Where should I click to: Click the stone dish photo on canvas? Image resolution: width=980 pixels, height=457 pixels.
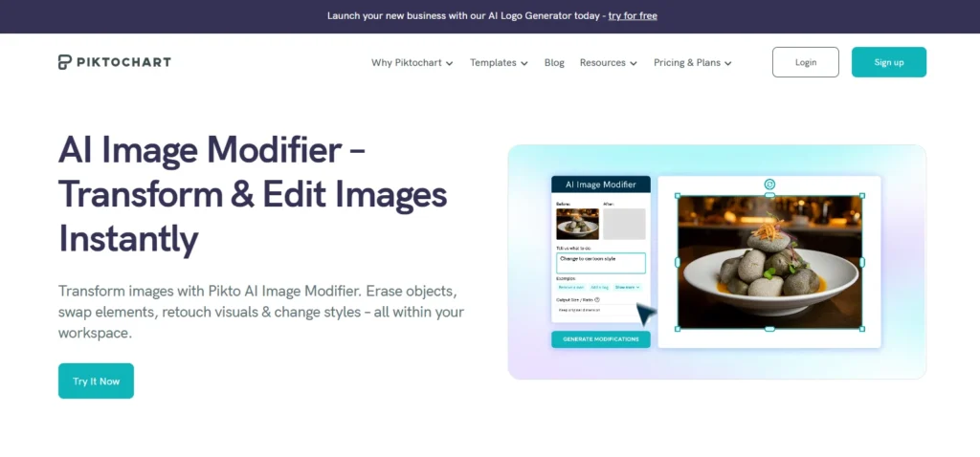pyautogui.click(x=770, y=262)
